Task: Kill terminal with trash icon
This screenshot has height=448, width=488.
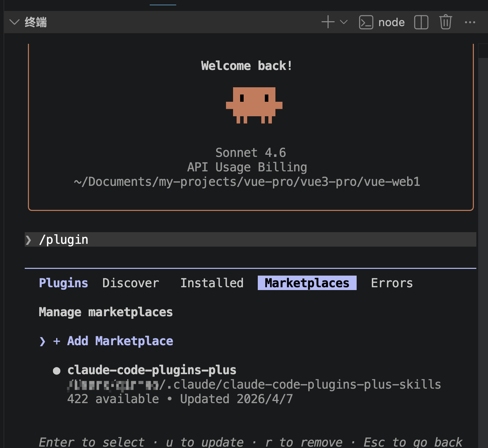Action: point(446,22)
